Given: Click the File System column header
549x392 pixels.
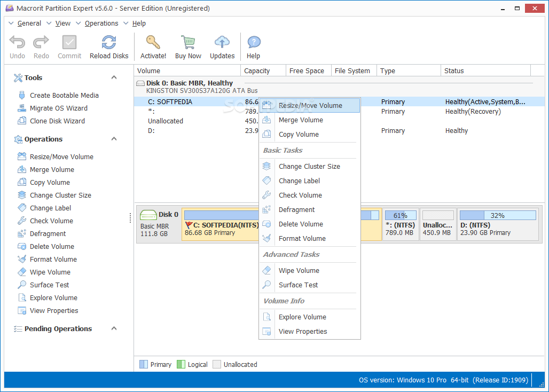Looking at the screenshot, I should (354, 70).
